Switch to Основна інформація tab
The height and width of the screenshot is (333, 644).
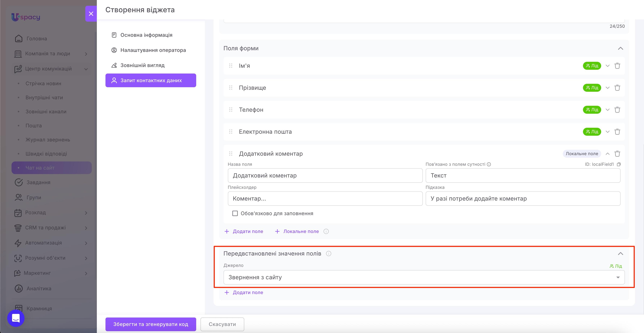[151, 35]
